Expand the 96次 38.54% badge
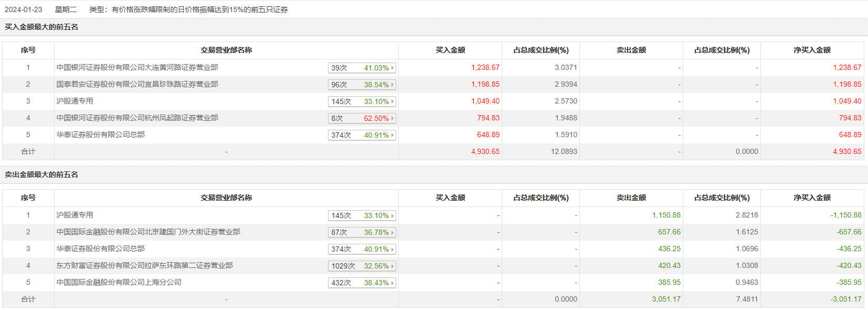This screenshot has width=868, height=310. coord(362,85)
